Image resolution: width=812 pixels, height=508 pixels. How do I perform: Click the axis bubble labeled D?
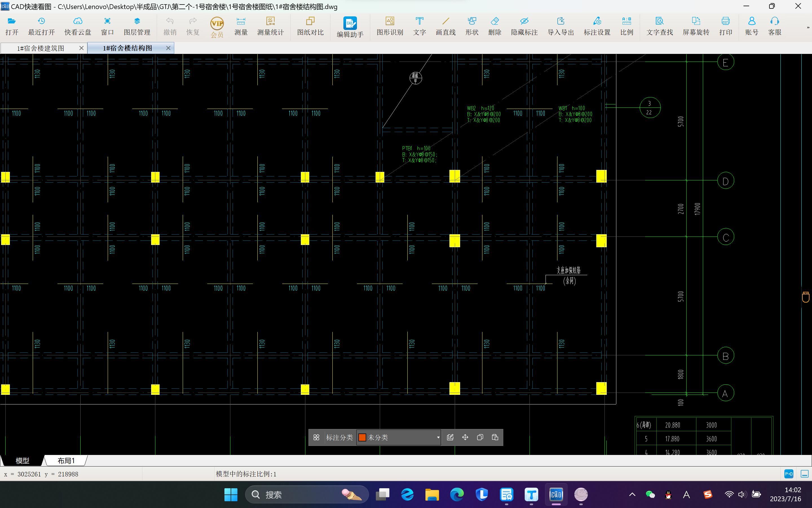pos(725,181)
